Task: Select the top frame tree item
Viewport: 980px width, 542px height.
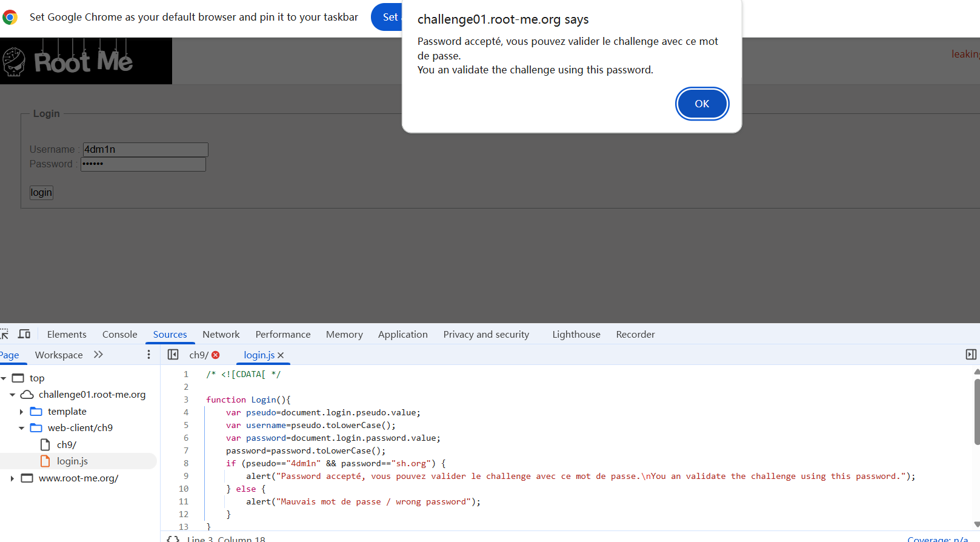Action: pos(37,378)
